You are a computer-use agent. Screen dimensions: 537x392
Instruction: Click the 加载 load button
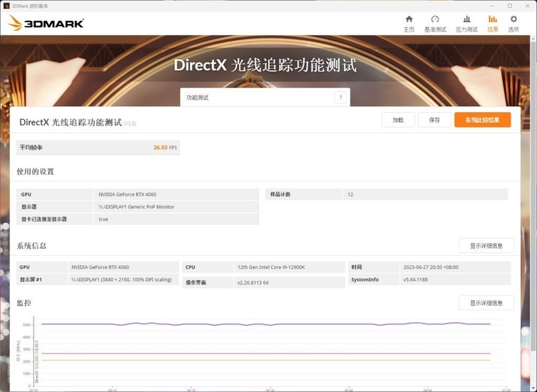coord(399,119)
